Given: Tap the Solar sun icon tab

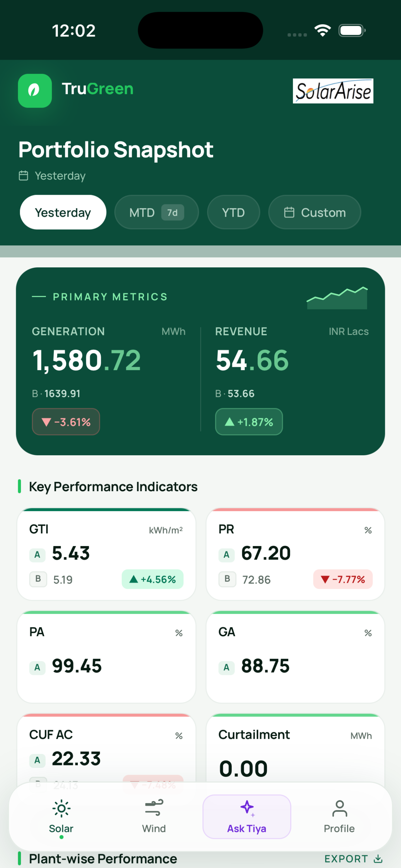Looking at the screenshot, I should tap(61, 808).
